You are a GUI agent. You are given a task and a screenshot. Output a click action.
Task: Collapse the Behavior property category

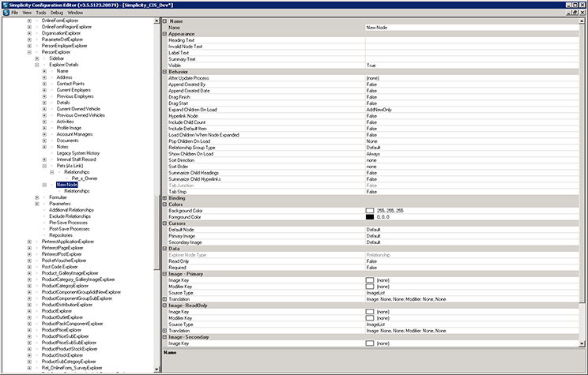(x=164, y=72)
